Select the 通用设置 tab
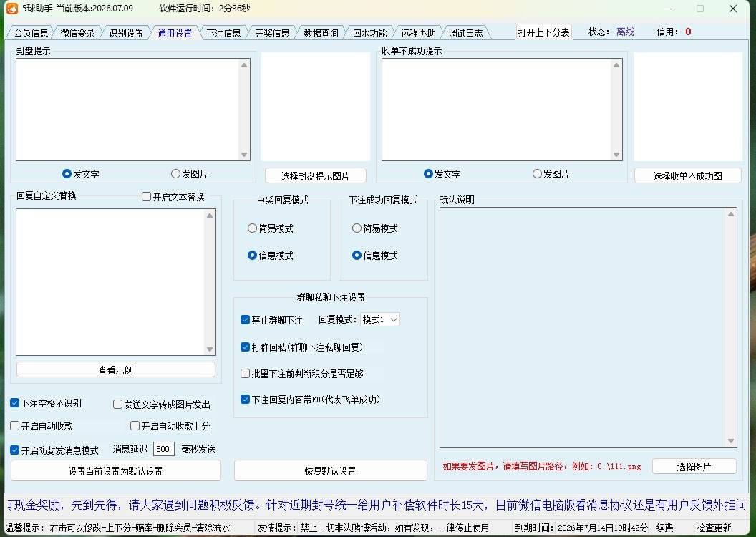This screenshot has width=756, height=537. tap(175, 33)
